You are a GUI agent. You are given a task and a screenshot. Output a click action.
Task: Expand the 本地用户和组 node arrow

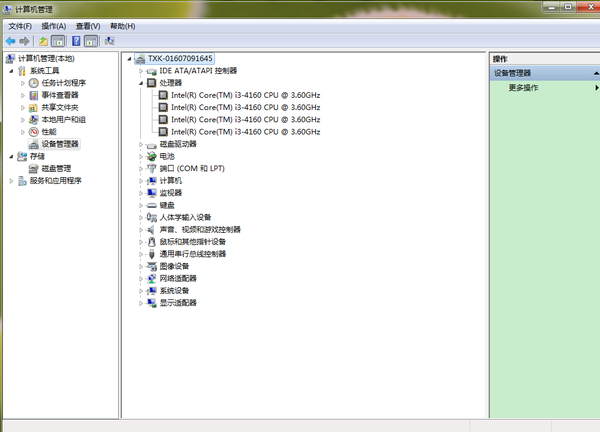(x=23, y=120)
